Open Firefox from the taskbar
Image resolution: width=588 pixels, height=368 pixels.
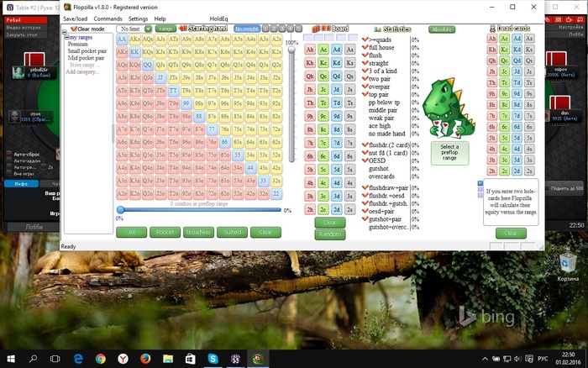click(145, 359)
